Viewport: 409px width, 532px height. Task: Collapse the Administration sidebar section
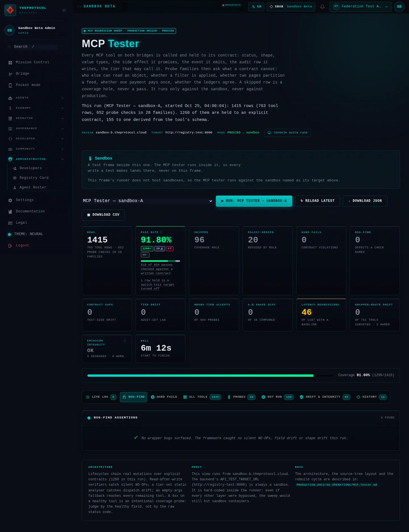(x=36, y=159)
